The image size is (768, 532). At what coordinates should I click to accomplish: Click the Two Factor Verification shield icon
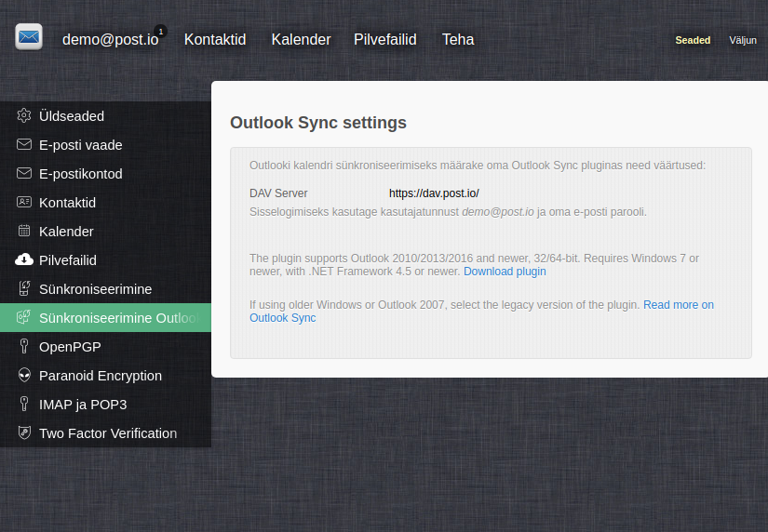pos(24,432)
